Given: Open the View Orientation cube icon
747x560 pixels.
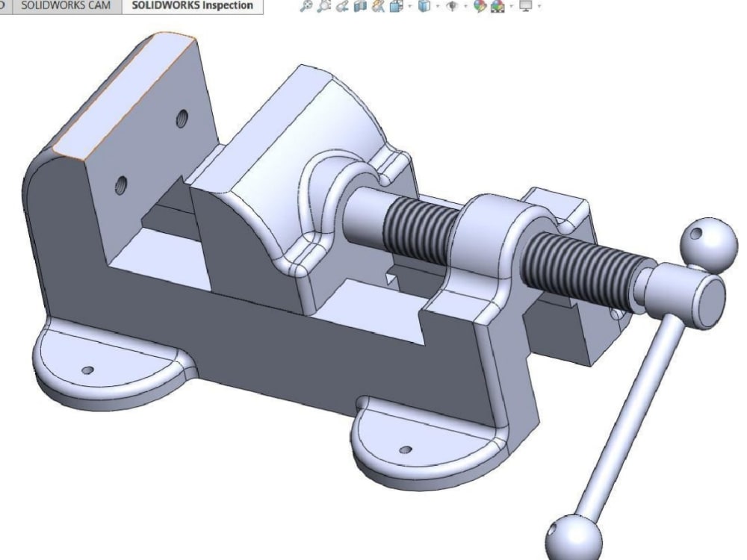Looking at the screenshot, I should pos(394,7).
